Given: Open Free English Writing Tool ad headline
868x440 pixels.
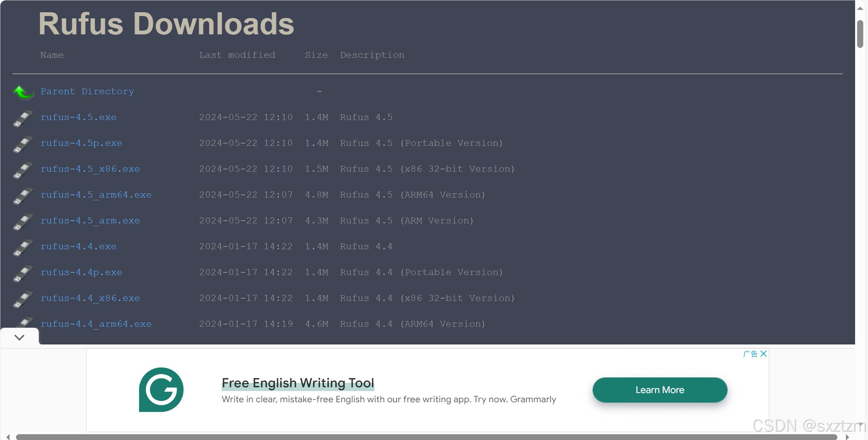Looking at the screenshot, I should point(298,383).
